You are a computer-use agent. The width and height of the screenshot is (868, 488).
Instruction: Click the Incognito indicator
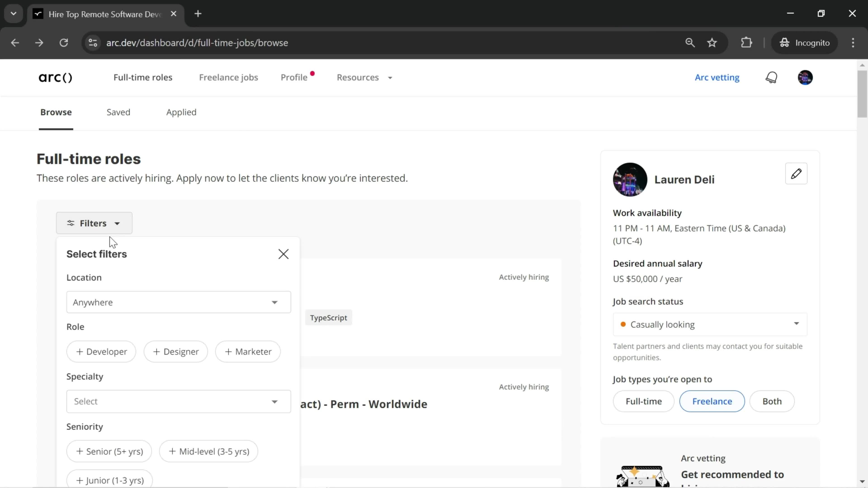point(804,43)
